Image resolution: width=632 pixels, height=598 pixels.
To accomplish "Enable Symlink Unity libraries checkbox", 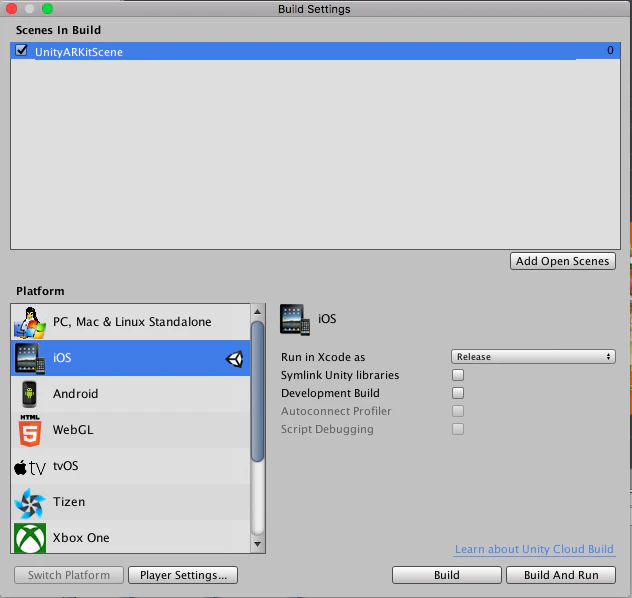I will (458, 375).
